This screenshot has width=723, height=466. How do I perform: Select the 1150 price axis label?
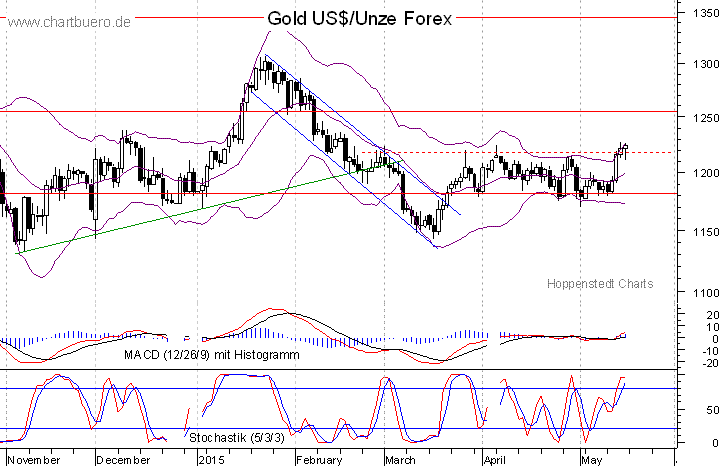[698, 232]
